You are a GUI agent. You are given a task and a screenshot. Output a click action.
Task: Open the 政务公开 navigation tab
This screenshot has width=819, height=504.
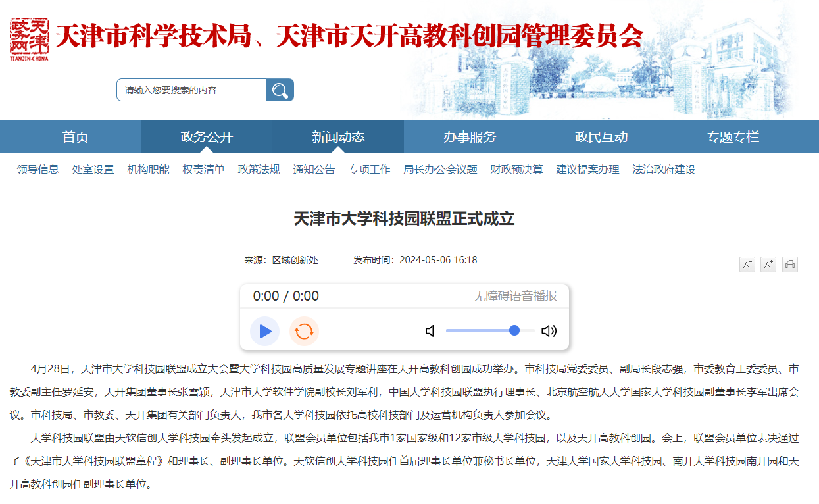click(207, 137)
